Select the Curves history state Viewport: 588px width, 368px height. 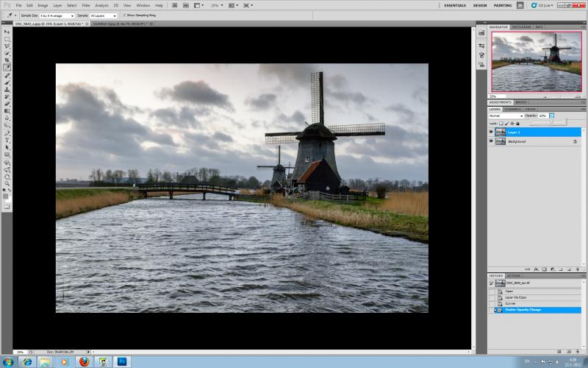[535, 303]
